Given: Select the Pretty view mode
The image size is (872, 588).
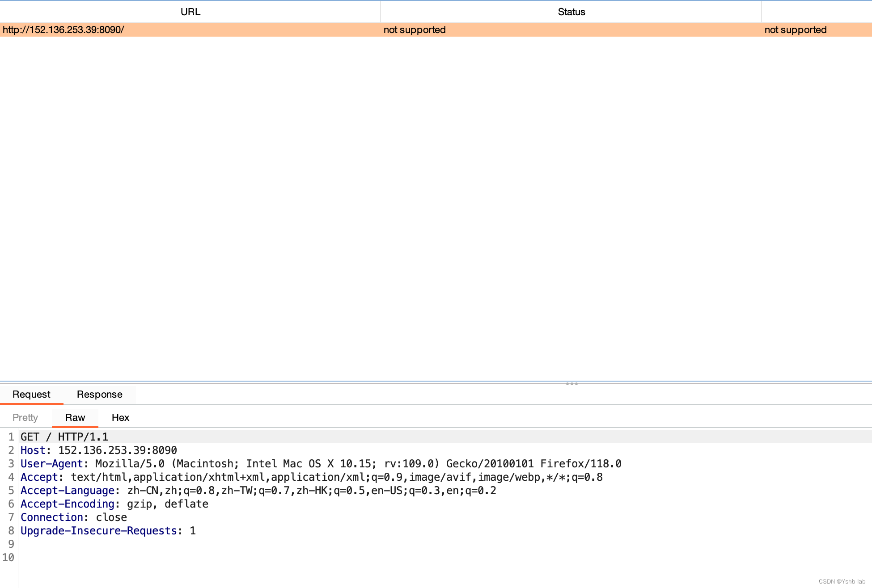Looking at the screenshot, I should pos(25,417).
